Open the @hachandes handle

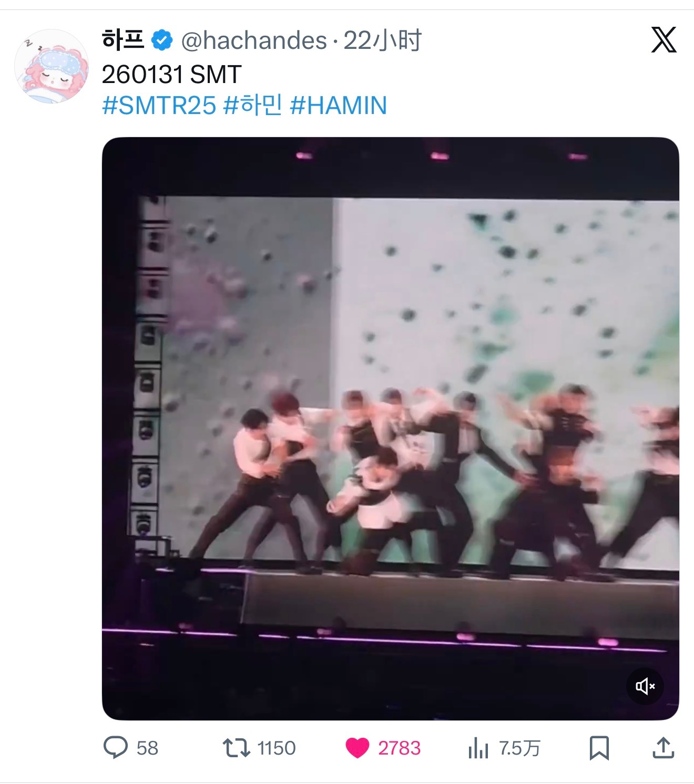(x=254, y=40)
